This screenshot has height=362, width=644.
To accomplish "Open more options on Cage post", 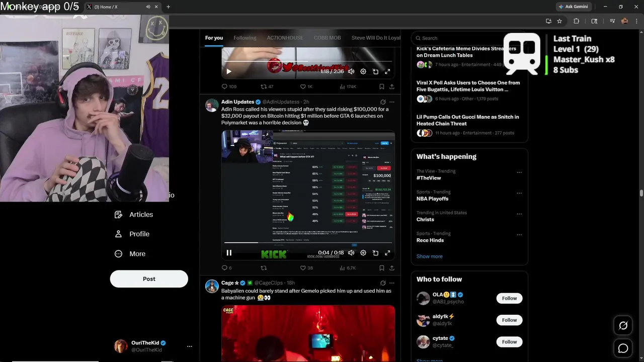I will tap(392, 283).
